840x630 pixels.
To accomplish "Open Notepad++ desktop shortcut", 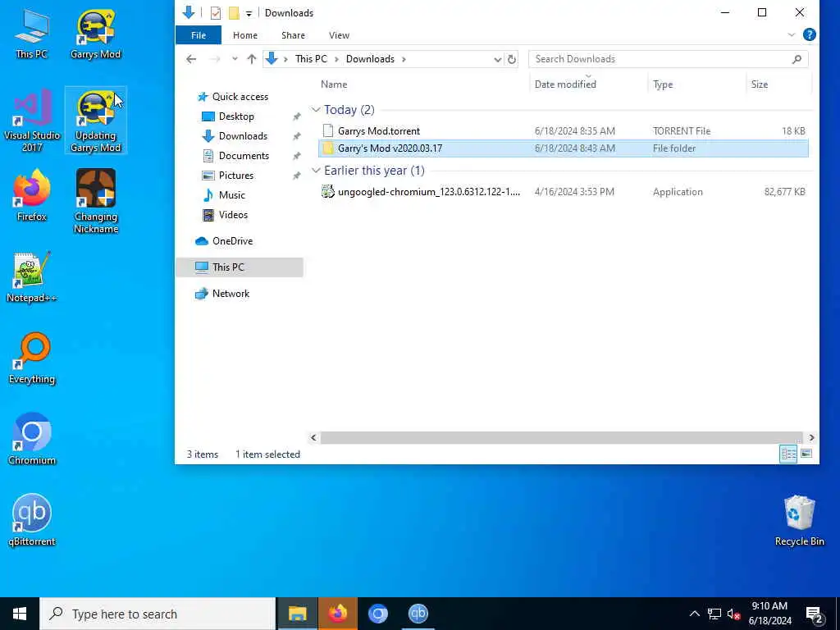I will point(32,277).
